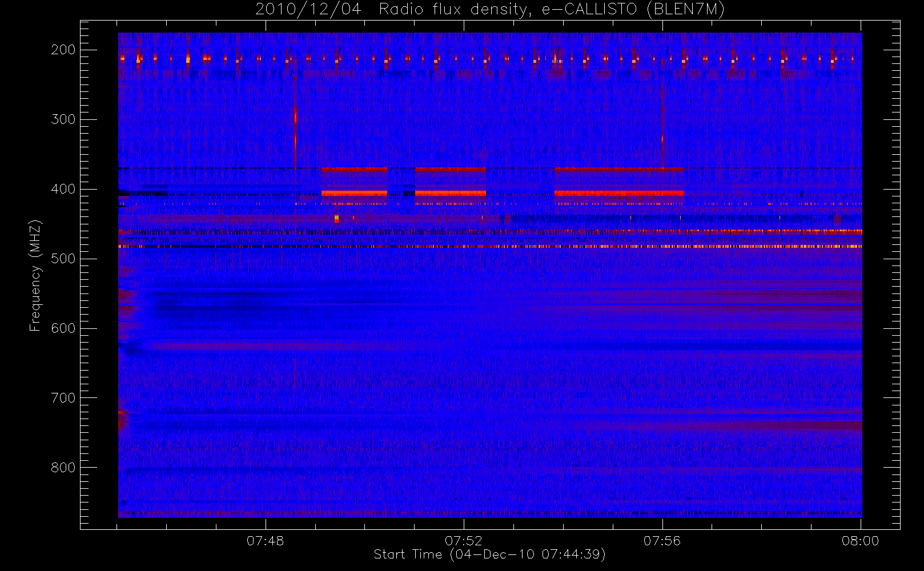Click the 'Start Time (04-Dec-10 07:44:39)' label
Screen dimensions: 924x571
coord(489,554)
